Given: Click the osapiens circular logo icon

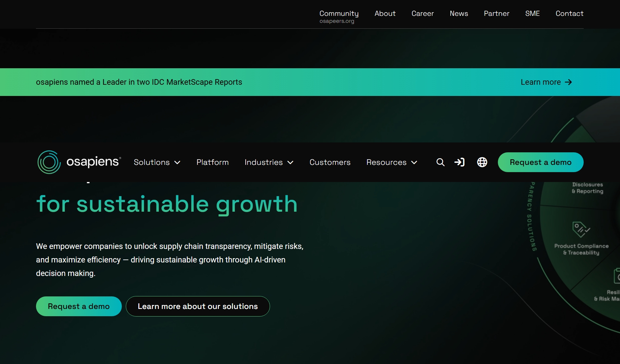Looking at the screenshot, I should click(49, 162).
